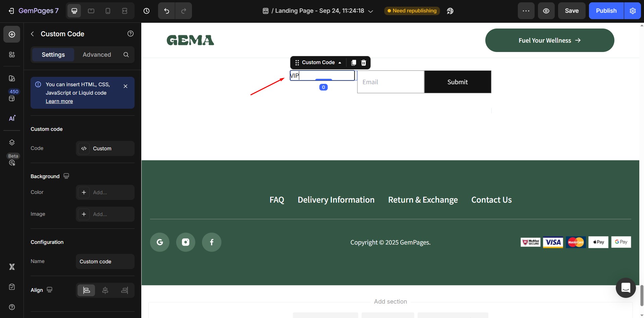Open the AI assistant sidebar icon
Viewport: 644px width, 318px height.
tap(12, 118)
